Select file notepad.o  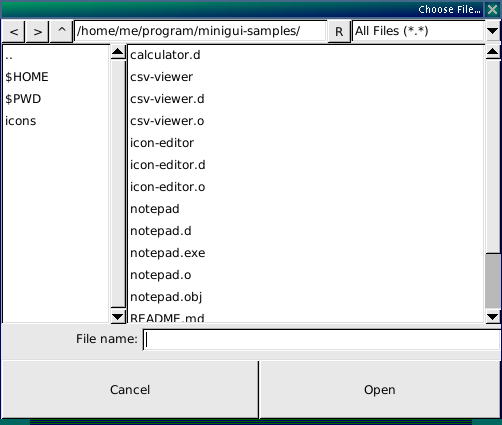[x=306, y=275]
